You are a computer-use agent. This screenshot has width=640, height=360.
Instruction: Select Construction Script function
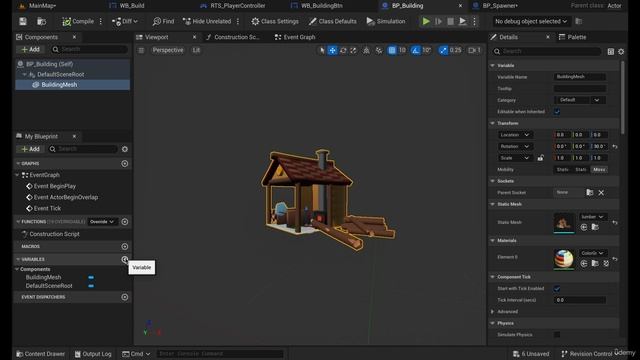pyautogui.click(x=54, y=234)
